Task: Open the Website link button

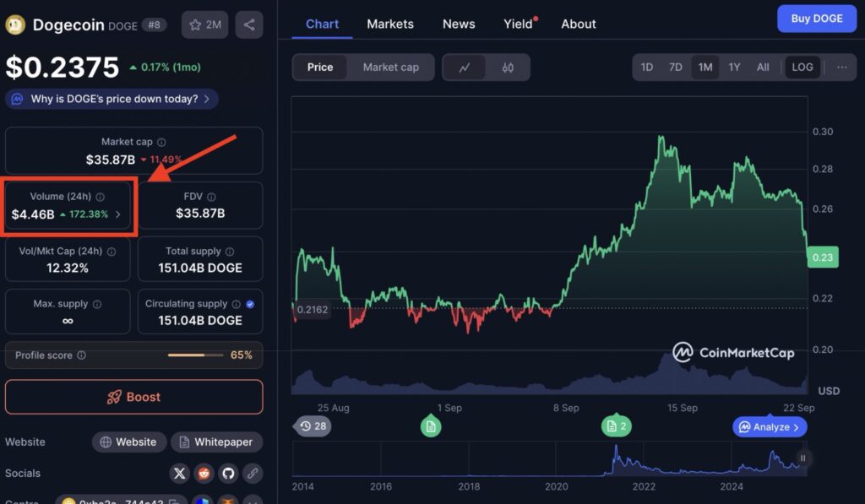Action: tap(128, 442)
